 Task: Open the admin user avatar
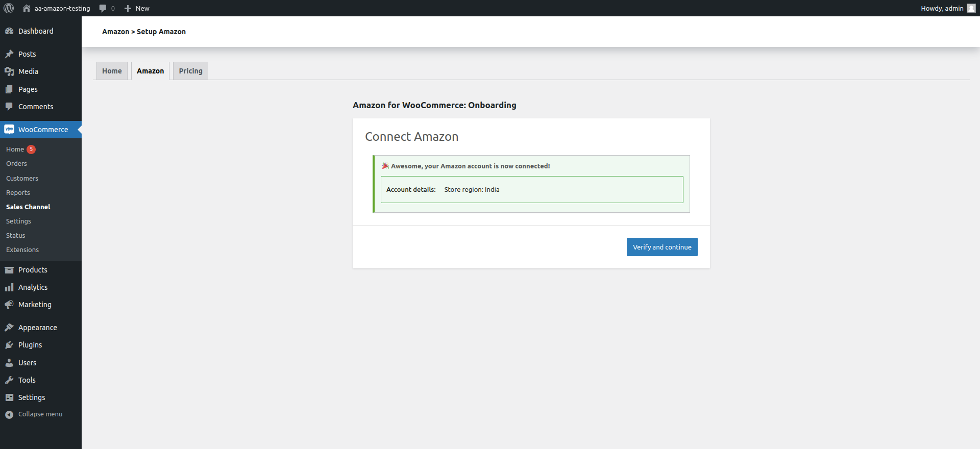(x=971, y=8)
